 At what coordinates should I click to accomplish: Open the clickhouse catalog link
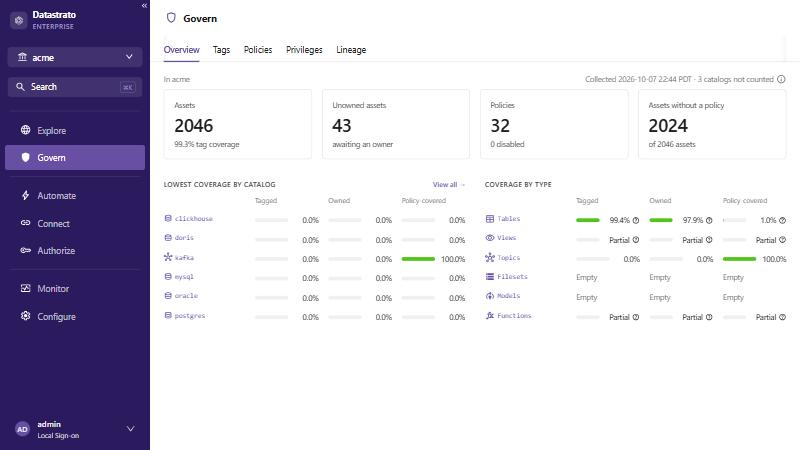[194, 218]
